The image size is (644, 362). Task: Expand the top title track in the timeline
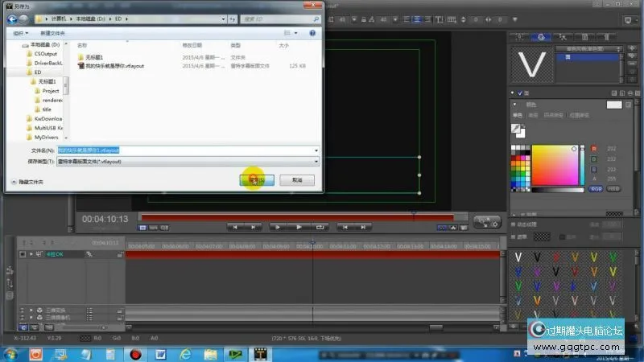(31, 254)
